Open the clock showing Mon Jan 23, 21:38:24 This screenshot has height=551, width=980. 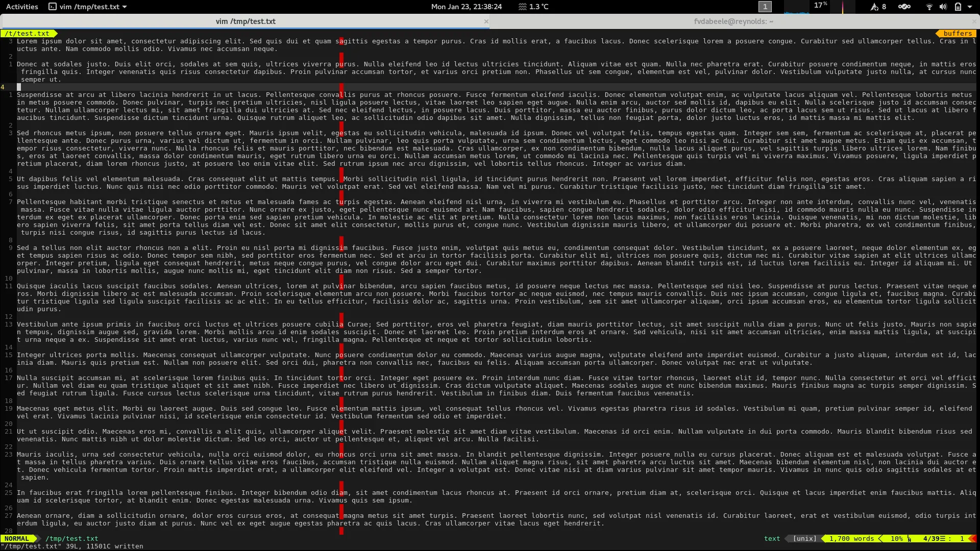click(x=466, y=7)
